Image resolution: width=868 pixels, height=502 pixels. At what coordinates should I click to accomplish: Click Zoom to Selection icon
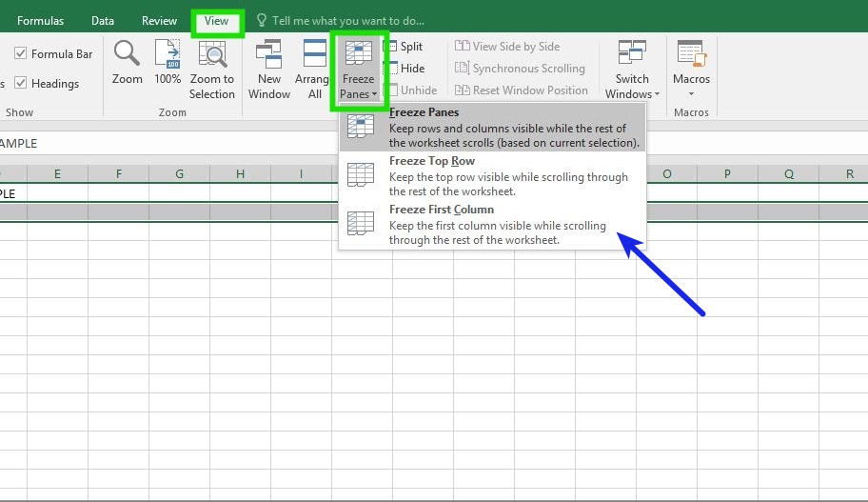(x=212, y=53)
